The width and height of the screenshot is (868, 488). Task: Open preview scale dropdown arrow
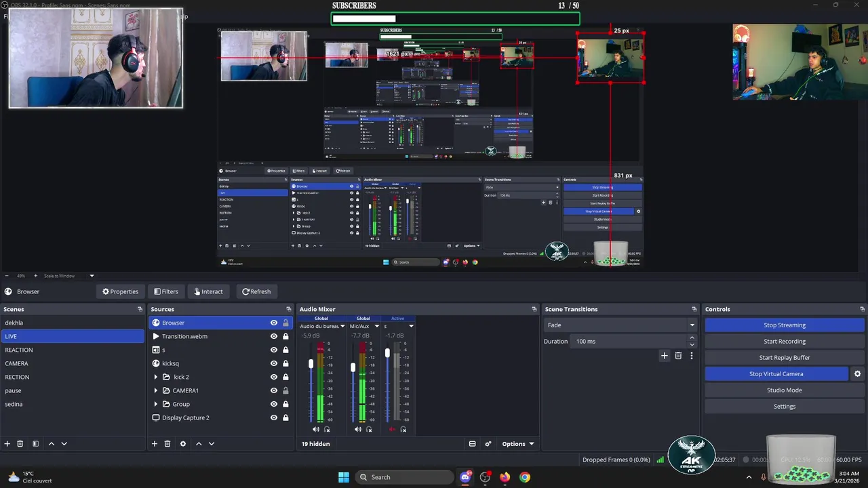tap(92, 276)
